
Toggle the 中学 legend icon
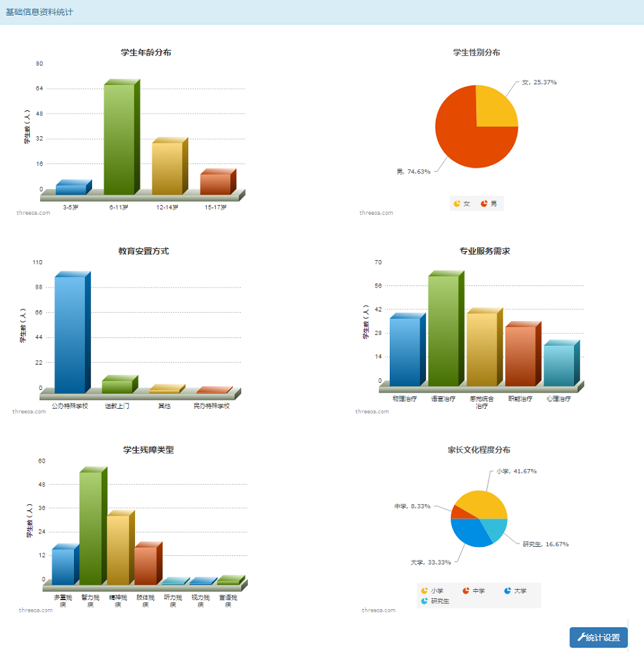click(x=466, y=591)
